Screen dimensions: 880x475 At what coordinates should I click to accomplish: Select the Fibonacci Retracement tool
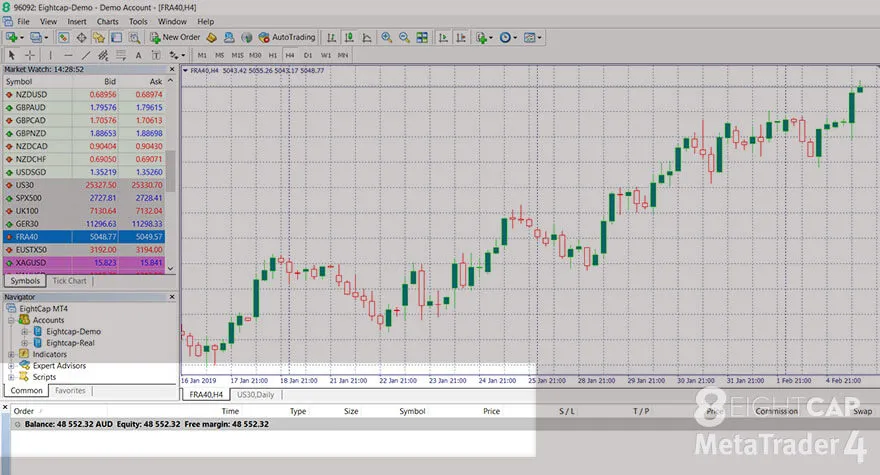pyautogui.click(x=121, y=55)
